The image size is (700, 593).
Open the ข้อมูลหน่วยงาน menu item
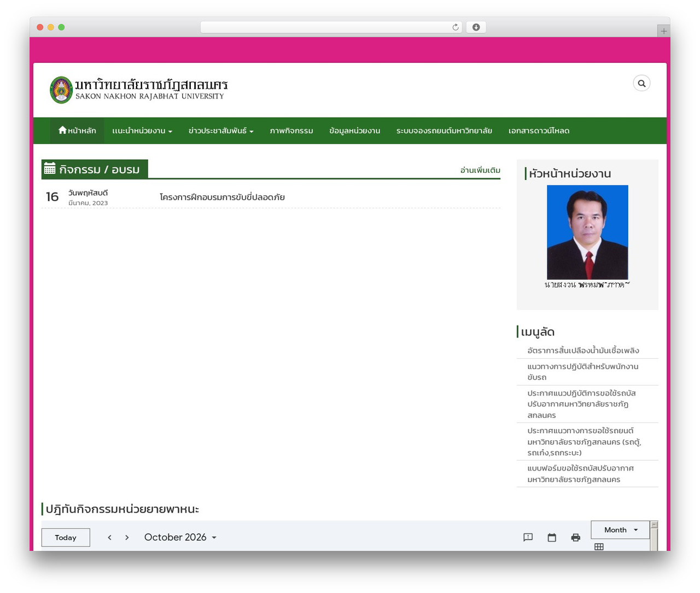(355, 131)
